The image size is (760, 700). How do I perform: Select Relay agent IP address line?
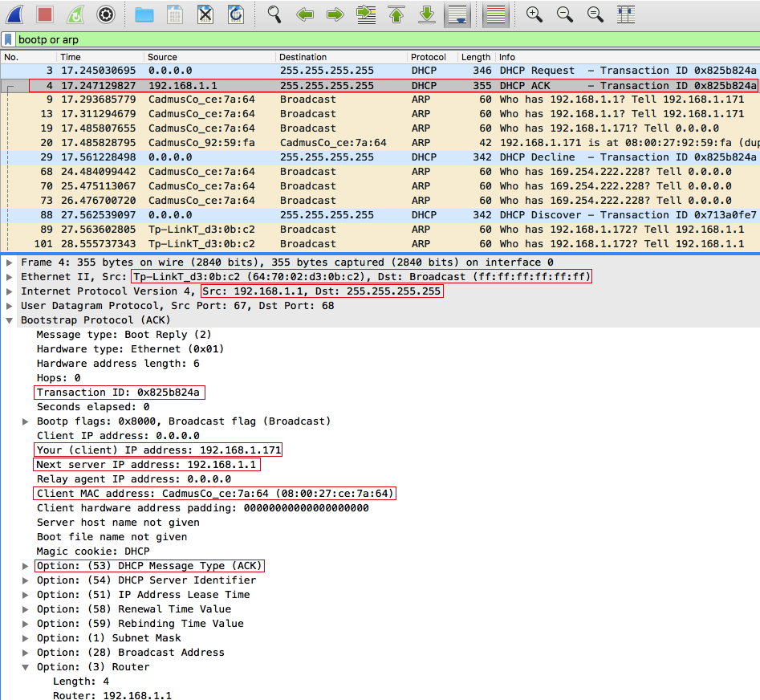click(134, 479)
